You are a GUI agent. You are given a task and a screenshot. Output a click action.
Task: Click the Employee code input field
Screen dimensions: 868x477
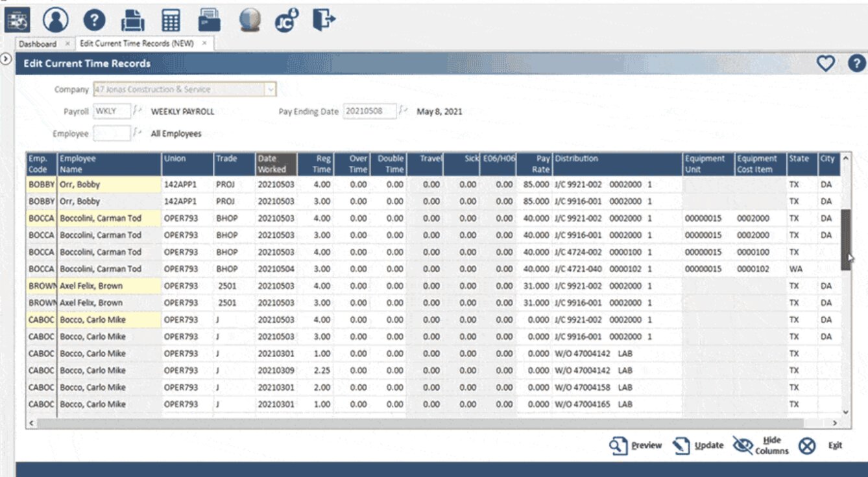[x=112, y=134]
